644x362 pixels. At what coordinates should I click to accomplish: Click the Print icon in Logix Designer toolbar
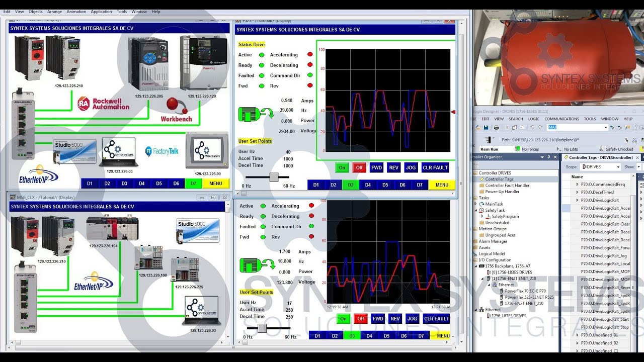click(497, 128)
